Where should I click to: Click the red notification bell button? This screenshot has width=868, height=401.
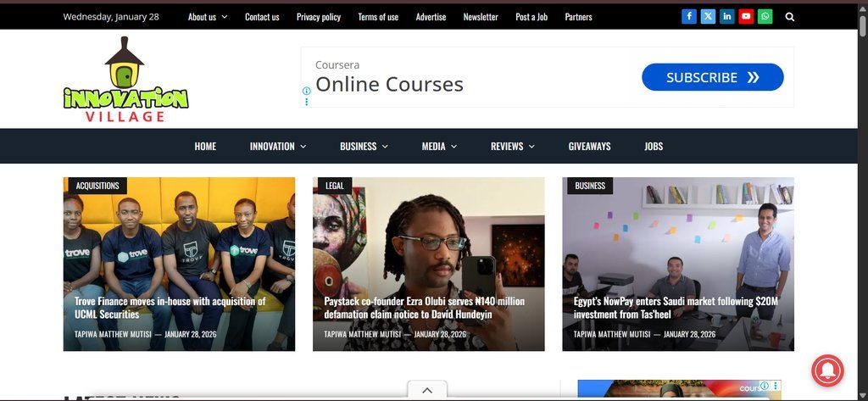pos(827,370)
